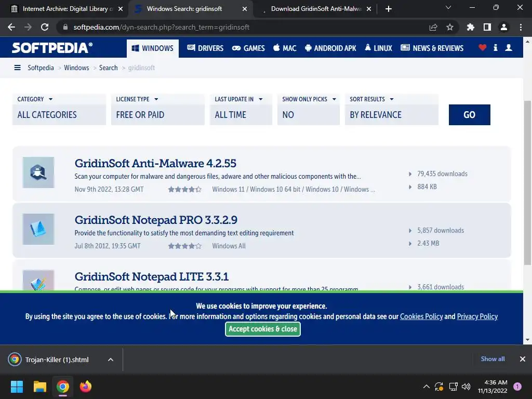
Task: Open the Privacy Policy link
Action: pyautogui.click(x=477, y=316)
